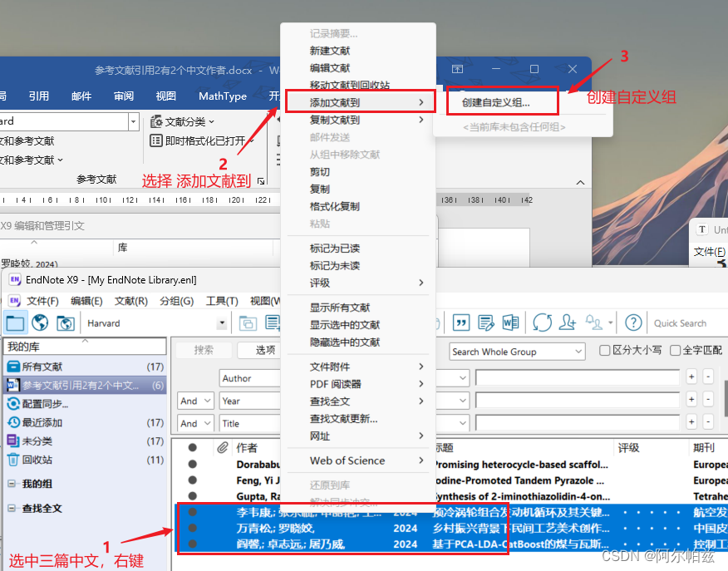Click Sync Library circular arrows icon
This screenshot has width=728, height=571.
point(543,322)
